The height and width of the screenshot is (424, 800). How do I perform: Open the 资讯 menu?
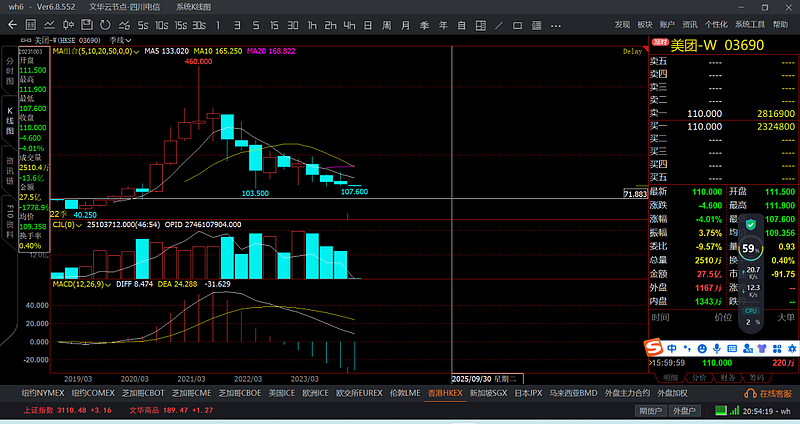tap(690, 24)
